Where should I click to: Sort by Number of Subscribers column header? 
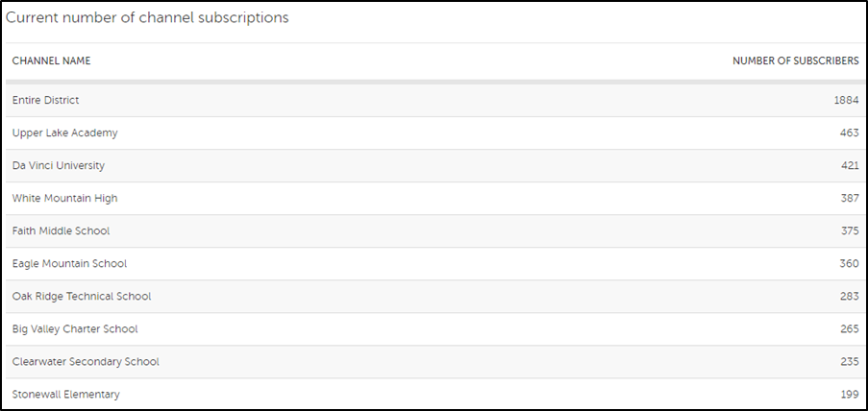coord(795,61)
